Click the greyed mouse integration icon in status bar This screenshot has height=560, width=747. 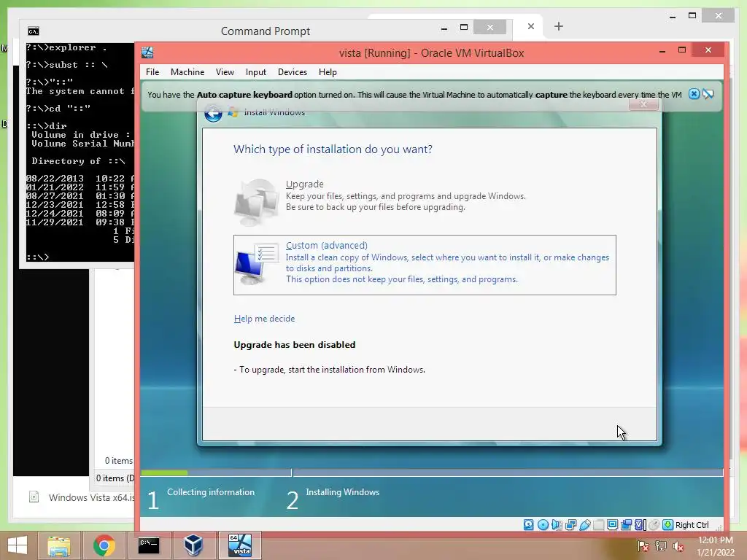pos(654,525)
